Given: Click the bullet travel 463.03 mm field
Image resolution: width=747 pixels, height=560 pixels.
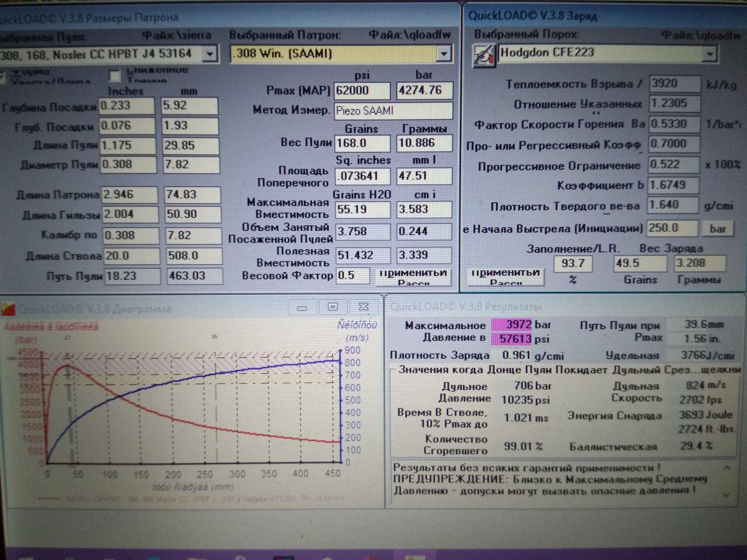Looking at the screenshot, I should pos(195,276).
